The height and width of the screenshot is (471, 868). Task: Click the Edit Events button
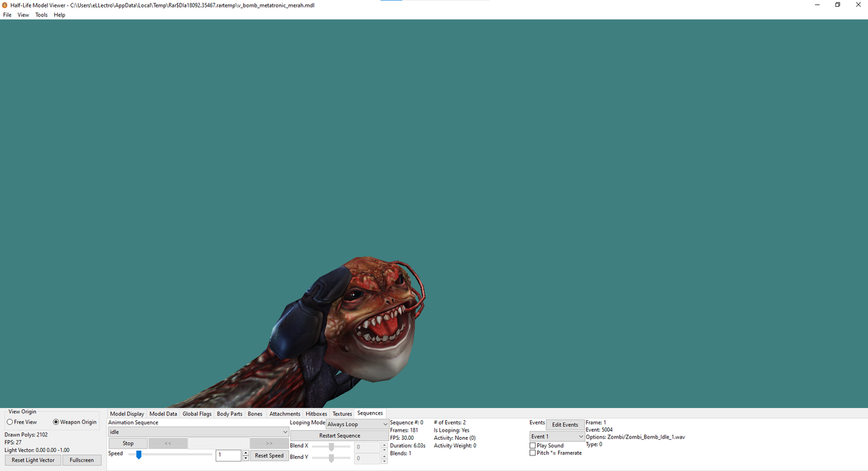(x=565, y=425)
